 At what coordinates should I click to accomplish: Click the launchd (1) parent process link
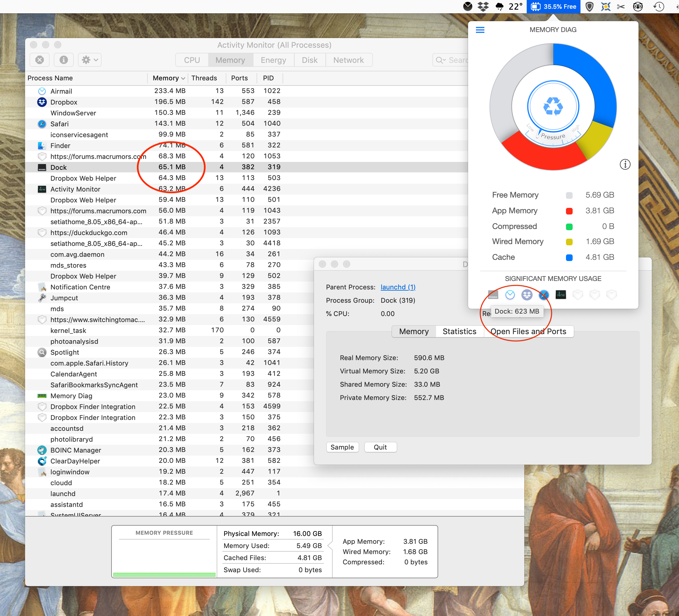398,287
